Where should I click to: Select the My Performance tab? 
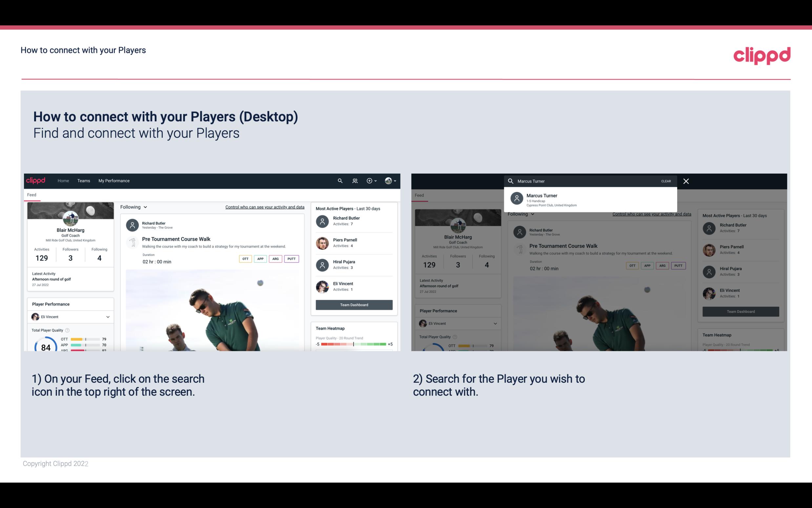click(x=114, y=181)
